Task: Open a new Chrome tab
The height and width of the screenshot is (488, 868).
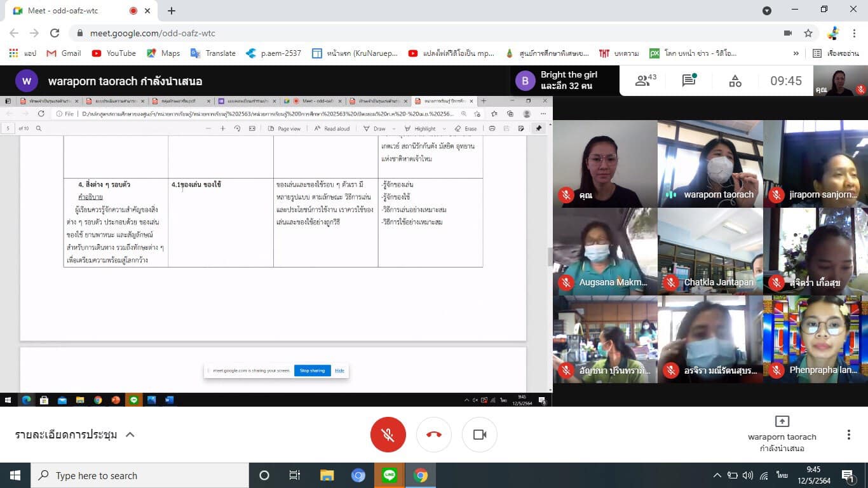Action: pyautogui.click(x=172, y=11)
